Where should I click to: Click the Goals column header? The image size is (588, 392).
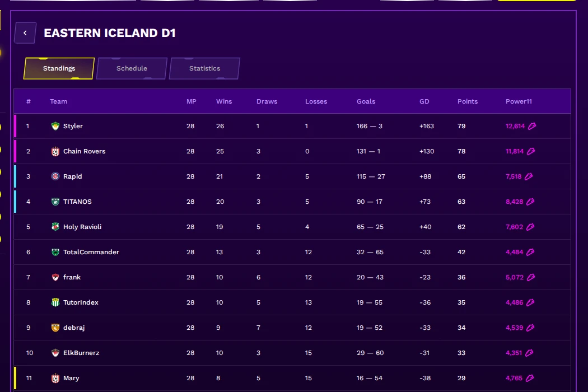pyautogui.click(x=366, y=101)
